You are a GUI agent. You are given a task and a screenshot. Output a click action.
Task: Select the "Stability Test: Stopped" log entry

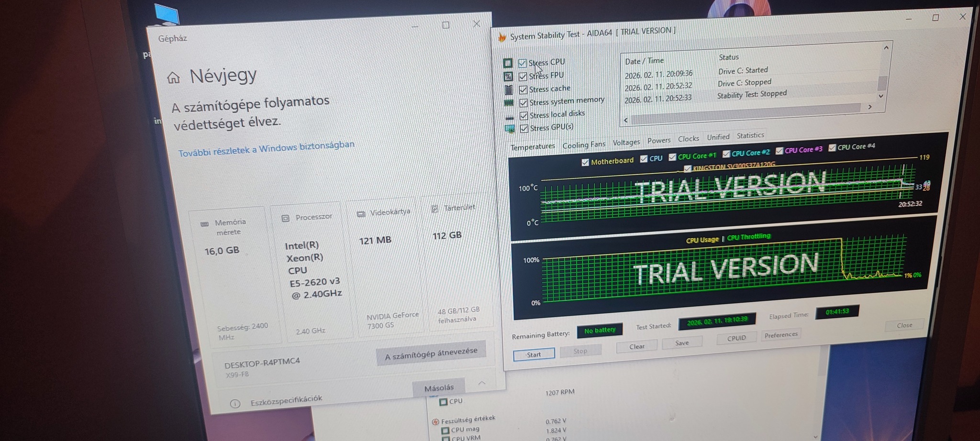coord(752,95)
